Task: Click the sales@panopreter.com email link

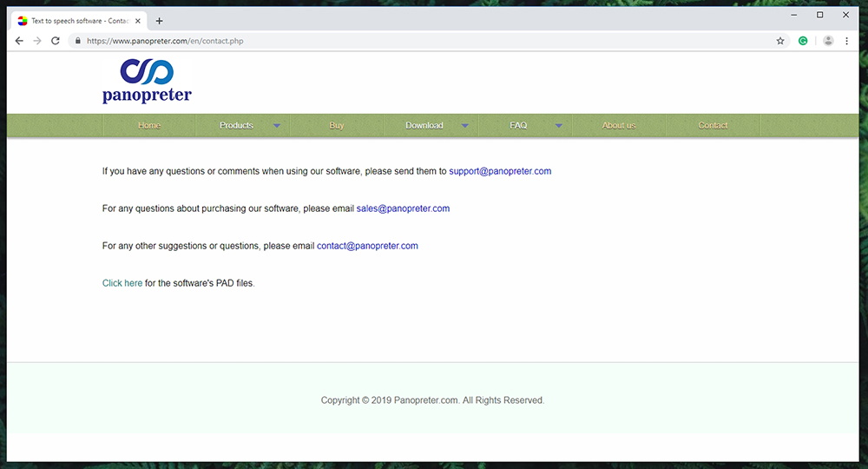Action: click(403, 208)
